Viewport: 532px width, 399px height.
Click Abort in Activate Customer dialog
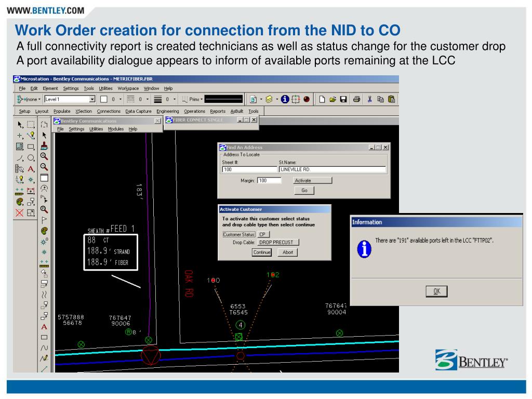coord(288,252)
